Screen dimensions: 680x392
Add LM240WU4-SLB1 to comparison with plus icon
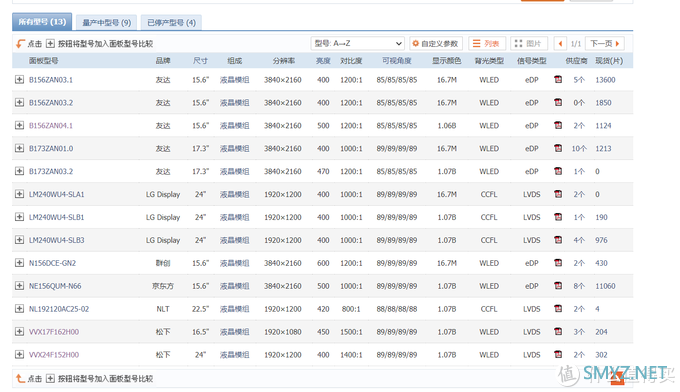tap(19, 217)
